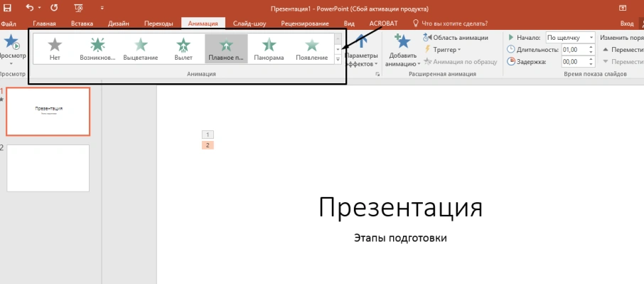
Task: Go to the Слайд-шоу tab
Action: click(x=249, y=23)
